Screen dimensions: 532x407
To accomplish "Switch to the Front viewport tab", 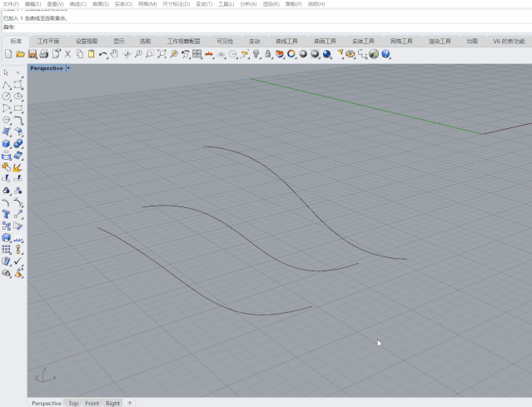I will (92, 403).
